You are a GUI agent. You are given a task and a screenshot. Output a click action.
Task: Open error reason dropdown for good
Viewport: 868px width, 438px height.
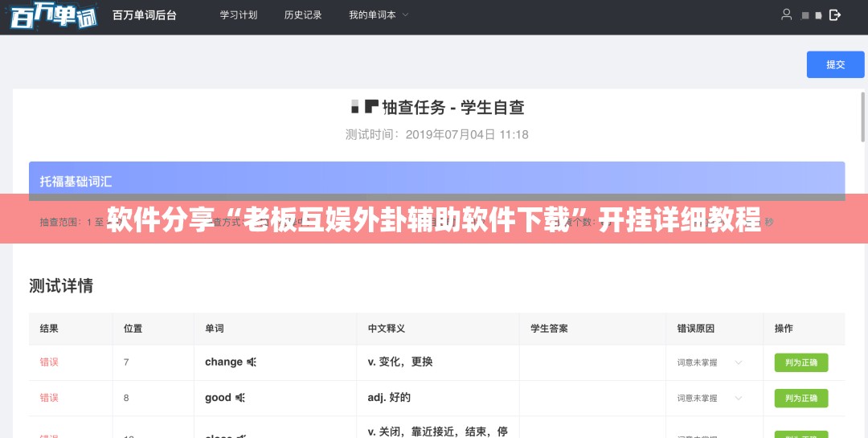710,398
